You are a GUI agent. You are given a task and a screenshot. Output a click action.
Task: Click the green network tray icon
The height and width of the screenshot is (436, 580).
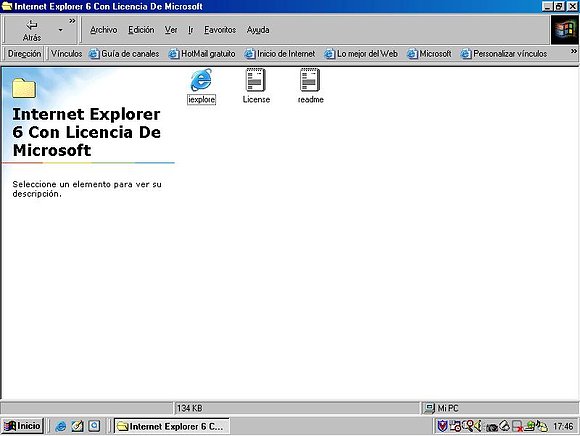(x=529, y=426)
